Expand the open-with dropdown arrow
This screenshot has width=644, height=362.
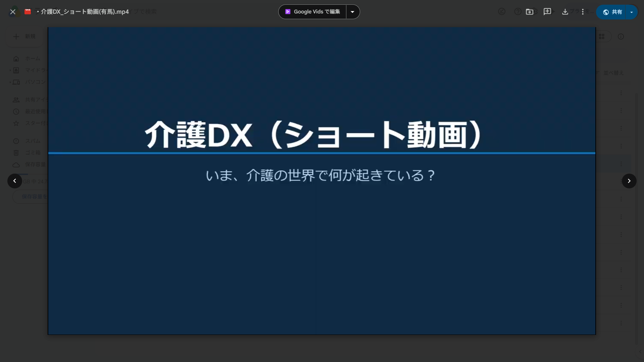353,12
